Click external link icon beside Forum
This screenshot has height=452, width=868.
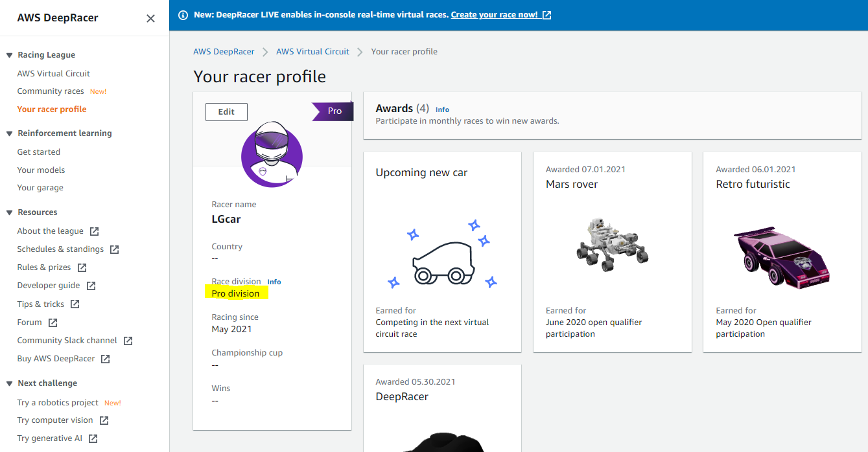click(53, 322)
